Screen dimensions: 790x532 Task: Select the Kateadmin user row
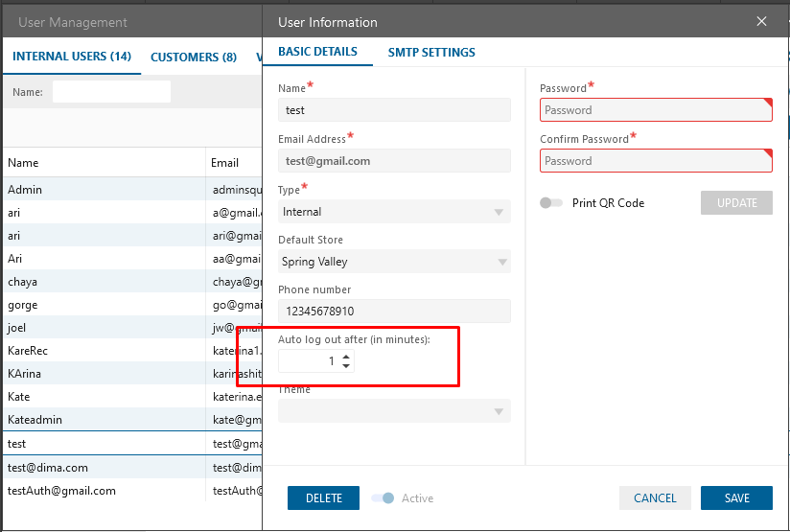[132, 419]
